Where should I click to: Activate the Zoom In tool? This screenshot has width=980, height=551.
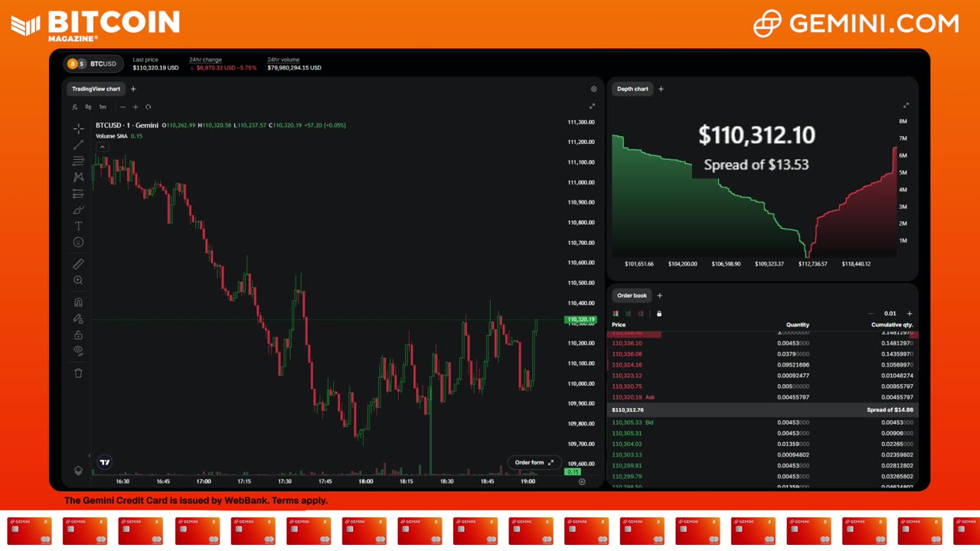[x=78, y=280]
